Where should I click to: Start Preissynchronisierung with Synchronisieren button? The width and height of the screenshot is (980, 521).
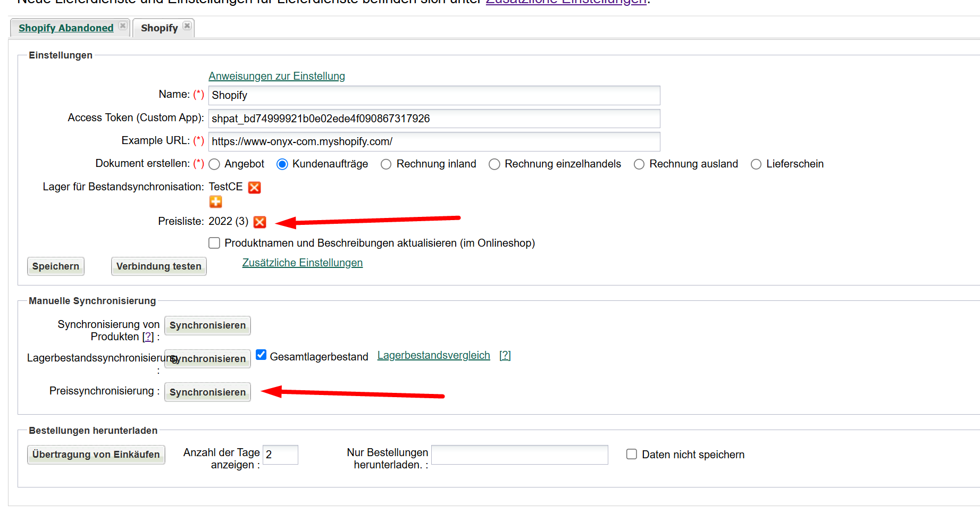coord(207,392)
